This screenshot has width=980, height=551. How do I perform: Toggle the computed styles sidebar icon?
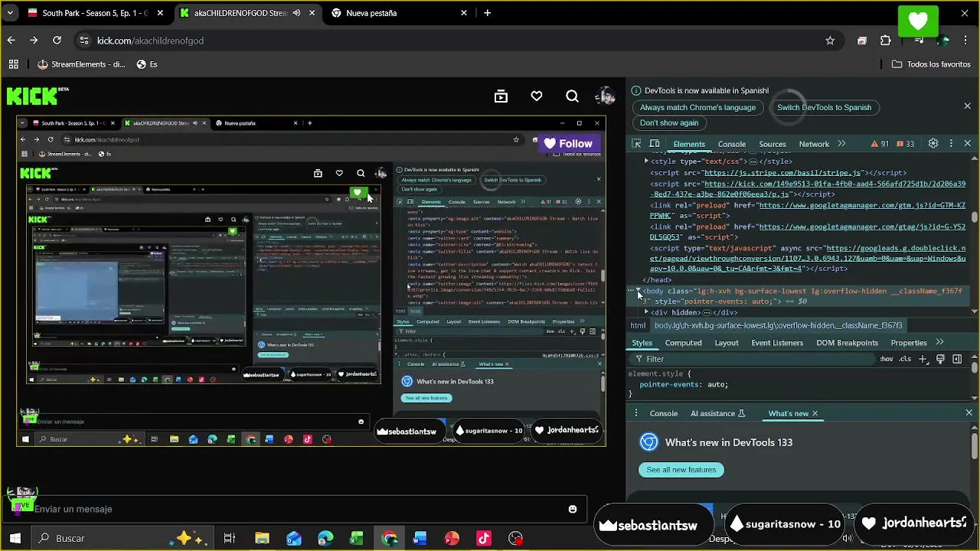click(957, 359)
